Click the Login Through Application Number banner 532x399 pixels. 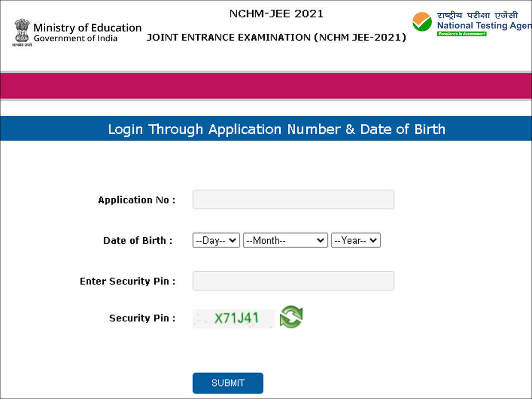click(x=266, y=129)
